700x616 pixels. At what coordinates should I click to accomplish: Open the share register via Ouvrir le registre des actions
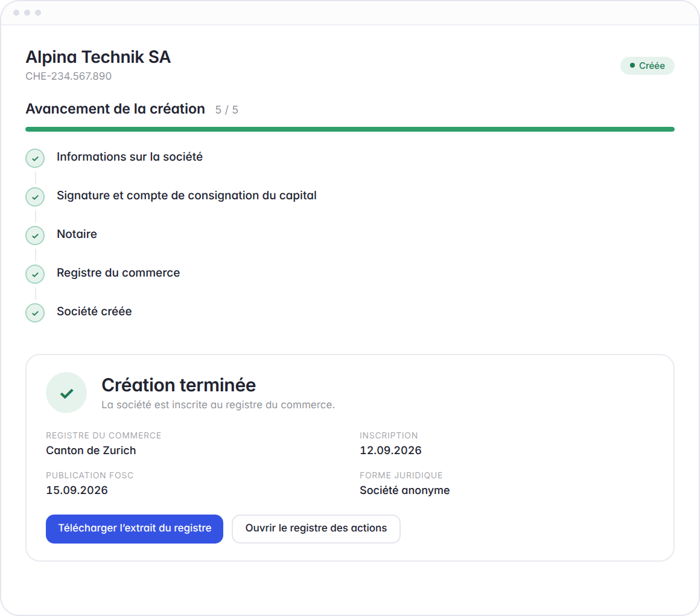(316, 529)
